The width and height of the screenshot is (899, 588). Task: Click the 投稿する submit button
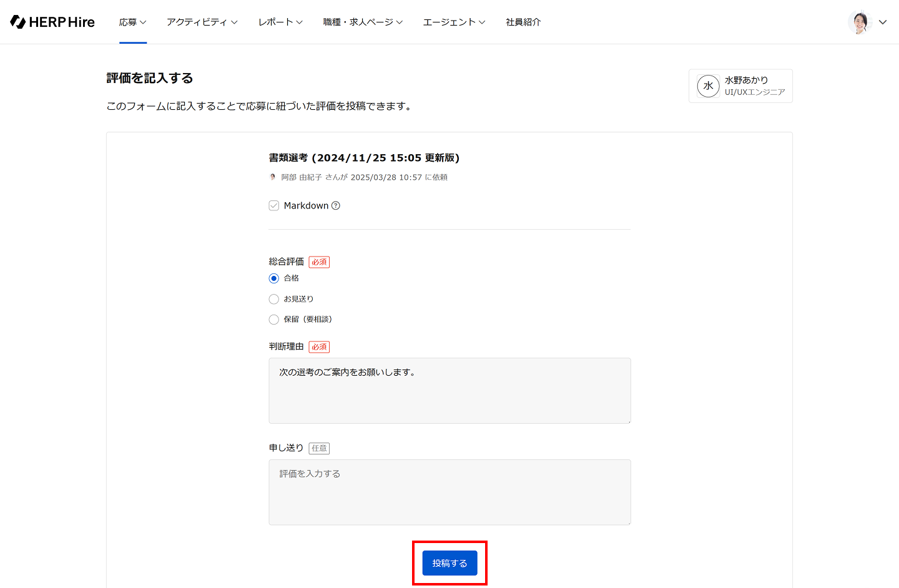coord(449,563)
